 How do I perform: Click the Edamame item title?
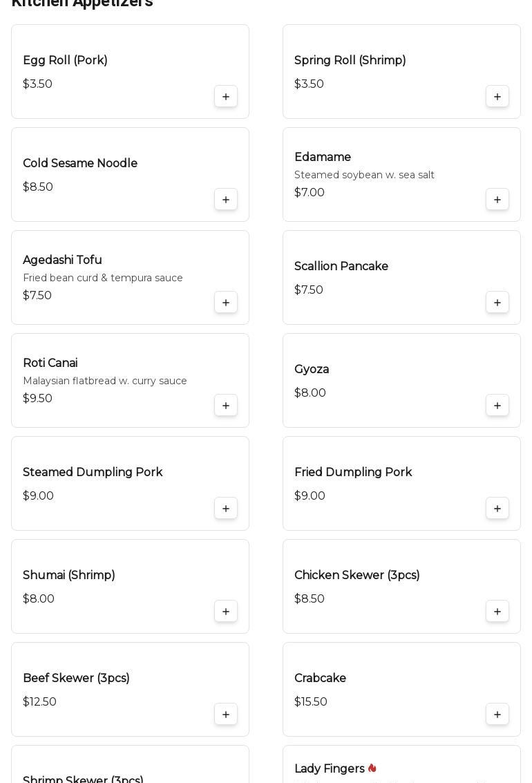pos(323,158)
